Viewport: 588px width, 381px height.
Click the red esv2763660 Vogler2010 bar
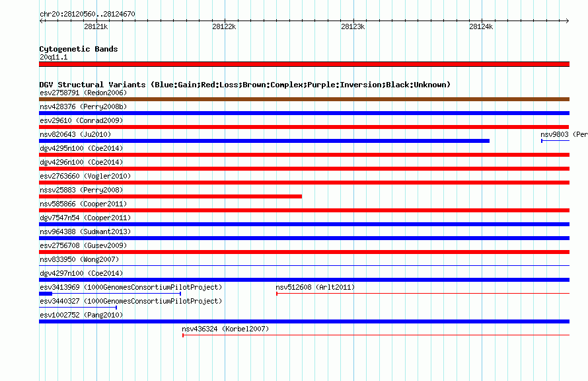click(x=304, y=183)
